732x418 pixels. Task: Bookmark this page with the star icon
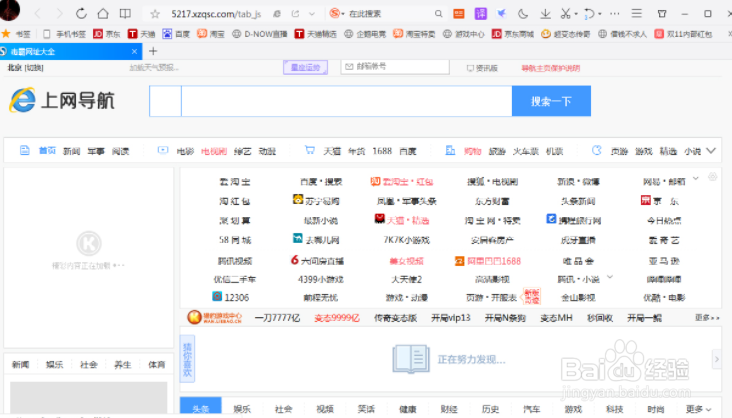point(155,14)
